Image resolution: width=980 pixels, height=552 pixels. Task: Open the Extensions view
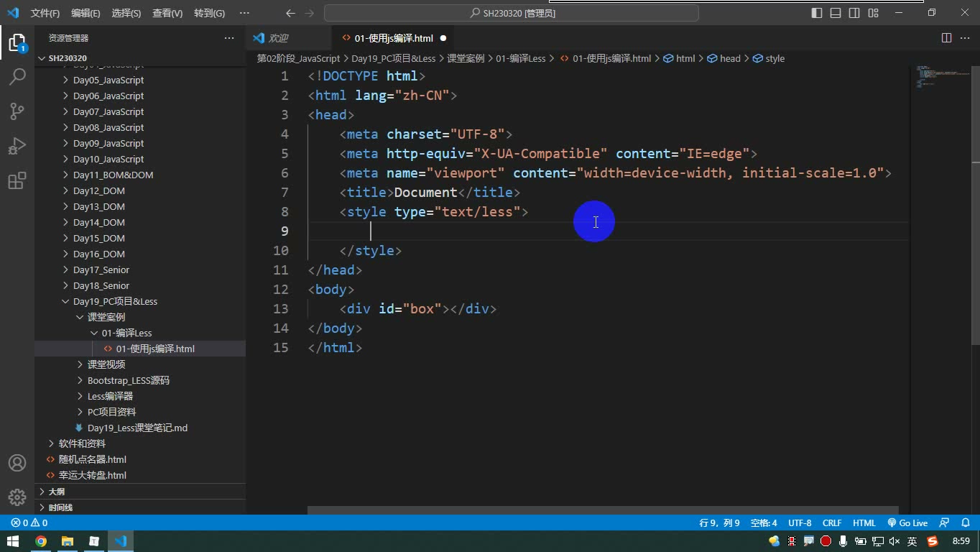17,180
